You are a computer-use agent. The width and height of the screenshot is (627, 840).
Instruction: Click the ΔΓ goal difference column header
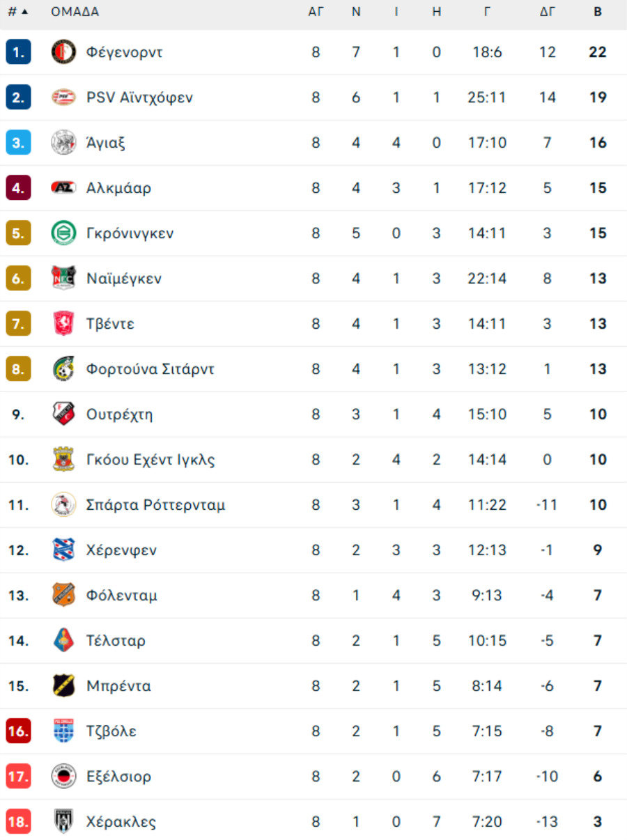click(548, 12)
